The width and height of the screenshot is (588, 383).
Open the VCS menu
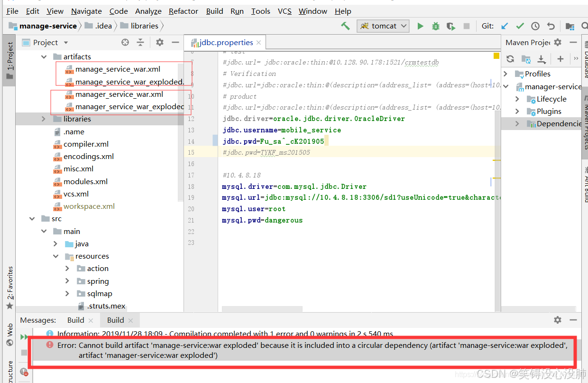click(x=285, y=11)
